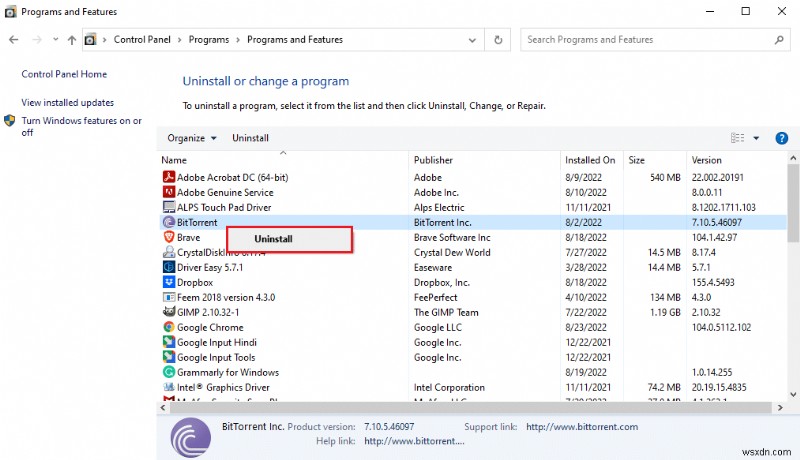Click the 11/11/2021 date in ALPS row
The image size is (800, 460).
pos(588,208)
